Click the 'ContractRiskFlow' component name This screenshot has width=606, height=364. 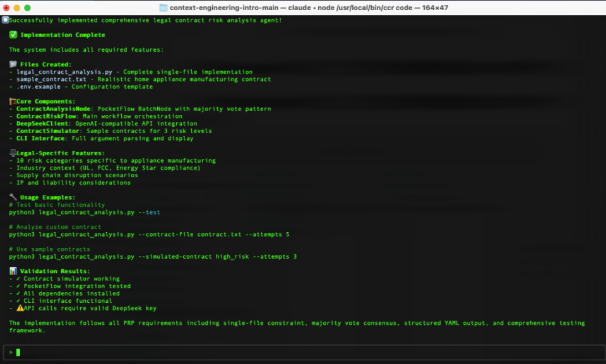pyautogui.click(x=46, y=116)
